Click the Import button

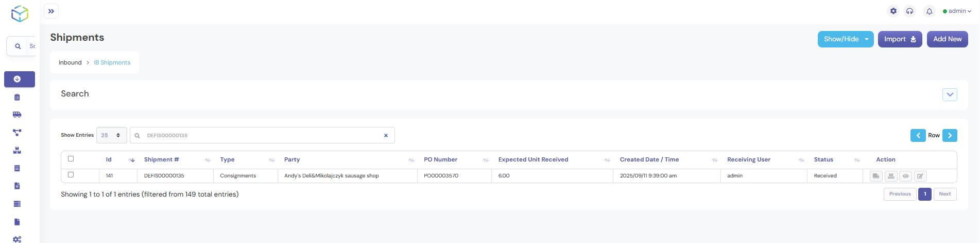pyautogui.click(x=900, y=39)
